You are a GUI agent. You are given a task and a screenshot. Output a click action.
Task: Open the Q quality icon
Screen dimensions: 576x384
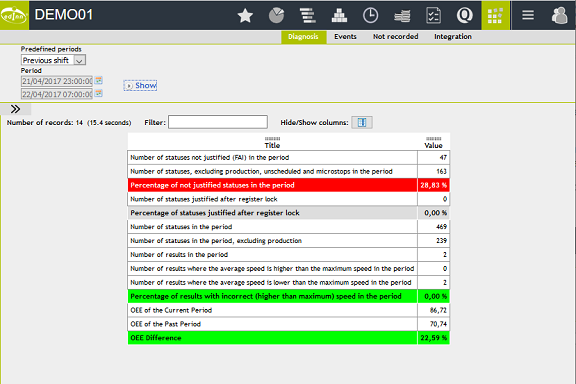click(465, 15)
